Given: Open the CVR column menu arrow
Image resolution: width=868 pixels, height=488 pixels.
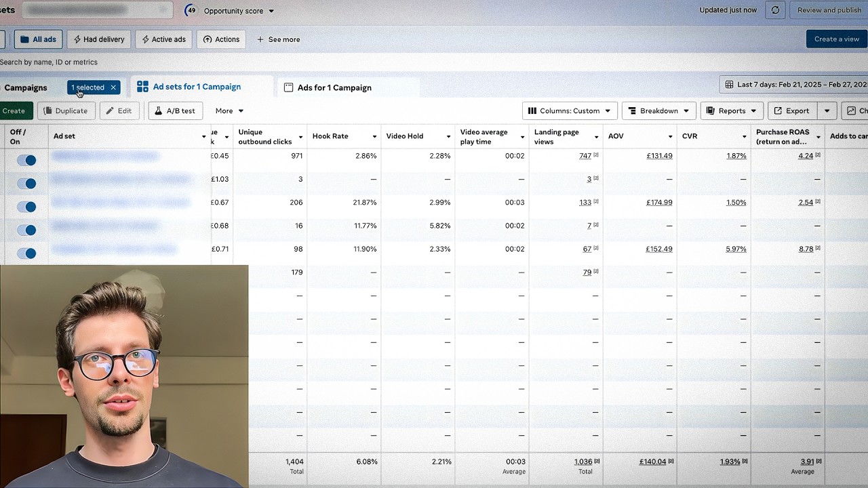Looking at the screenshot, I should (744, 137).
